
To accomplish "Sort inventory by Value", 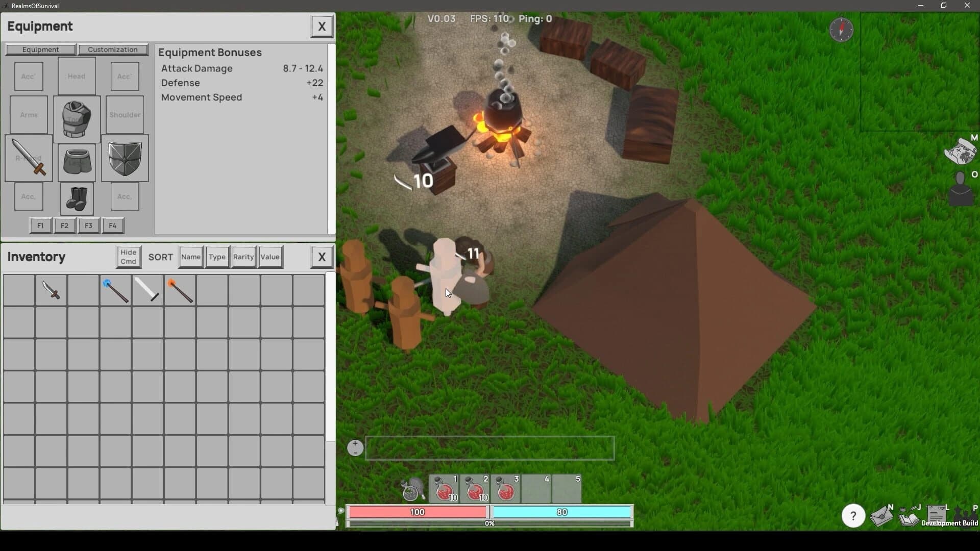I will point(270,257).
